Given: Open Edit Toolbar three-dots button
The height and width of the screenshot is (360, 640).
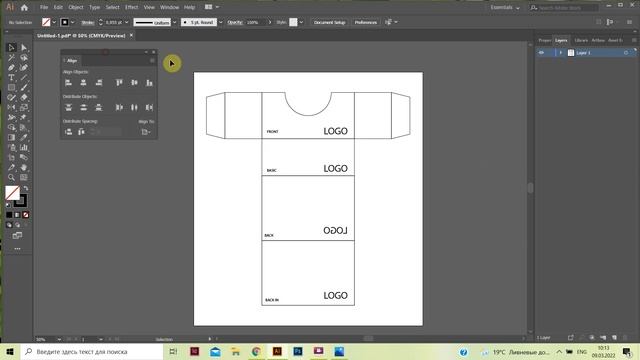Looking at the screenshot, I should (x=17, y=249).
